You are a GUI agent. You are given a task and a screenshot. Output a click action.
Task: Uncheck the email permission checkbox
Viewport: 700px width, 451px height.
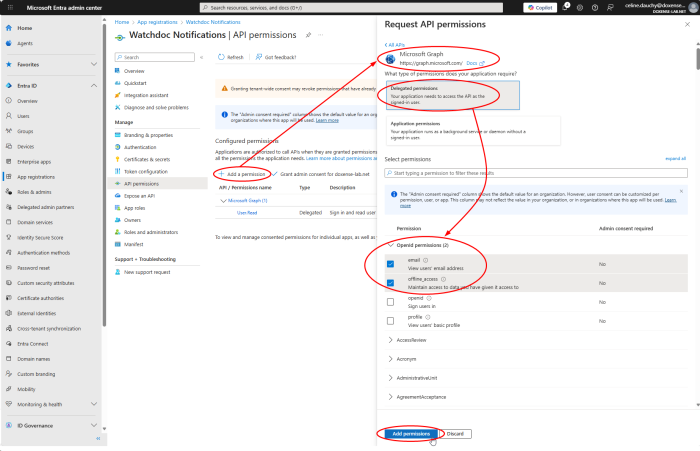(x=391, y=264)
